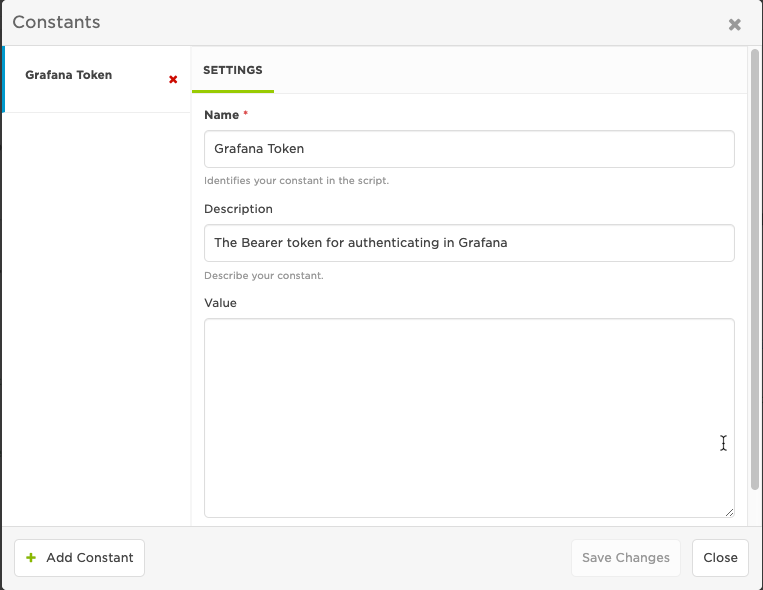Close the Constants dialog with the X icon
The image size is (763, 590).
[735, 24]
